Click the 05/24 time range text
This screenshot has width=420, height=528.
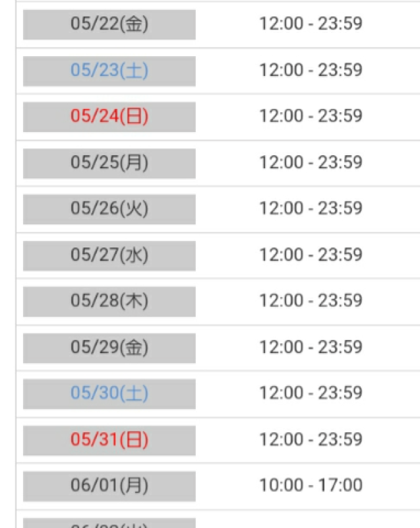point(311,116)
